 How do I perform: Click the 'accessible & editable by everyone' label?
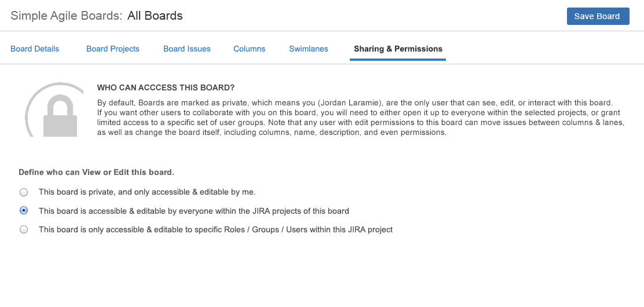pos(194,211)
